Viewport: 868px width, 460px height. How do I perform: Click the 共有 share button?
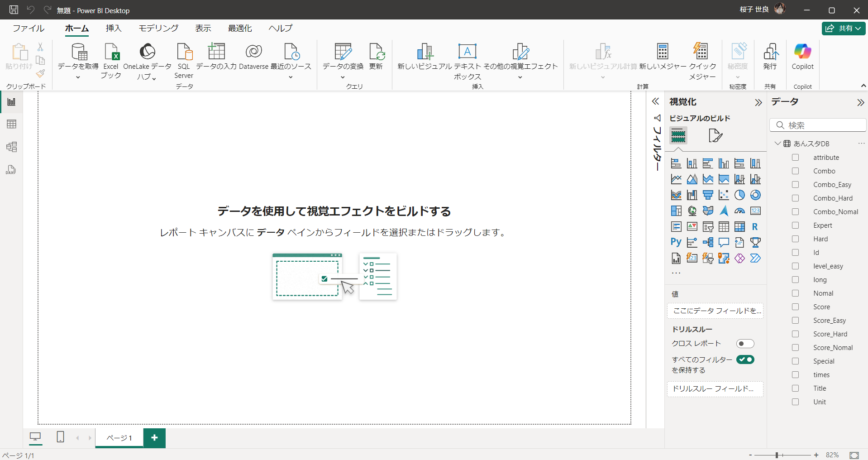[x=844, y=28]
